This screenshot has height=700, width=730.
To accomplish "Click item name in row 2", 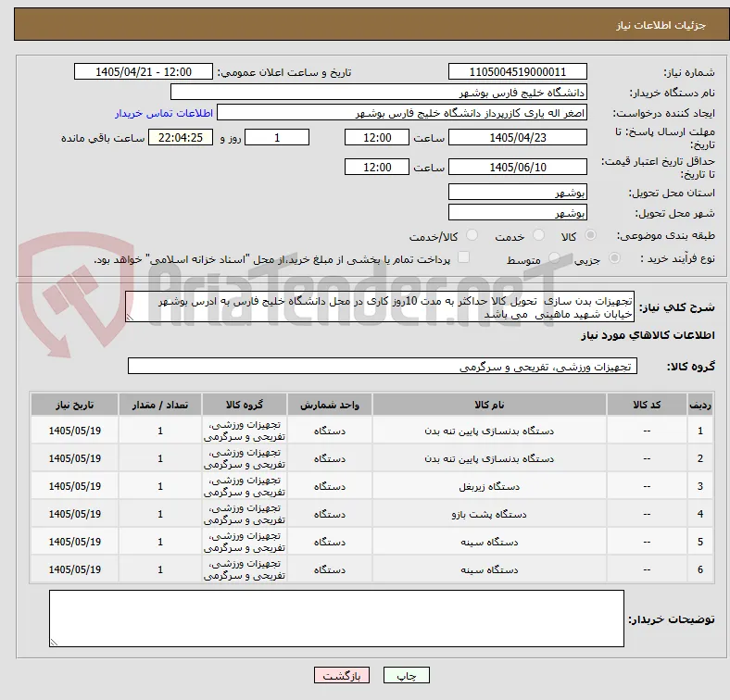I will (489, 458).
